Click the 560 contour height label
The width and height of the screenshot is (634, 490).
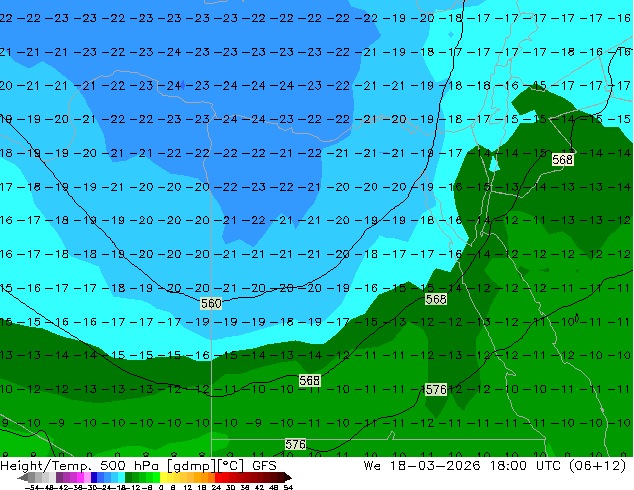[211, 303]
